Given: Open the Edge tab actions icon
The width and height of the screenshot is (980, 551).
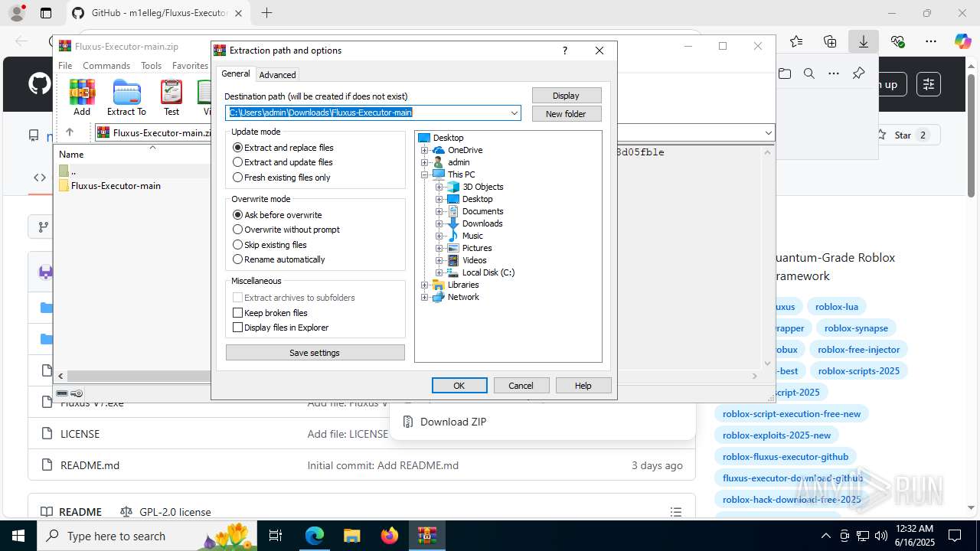Looking at the screenshot, I should [x=46, y=13].
